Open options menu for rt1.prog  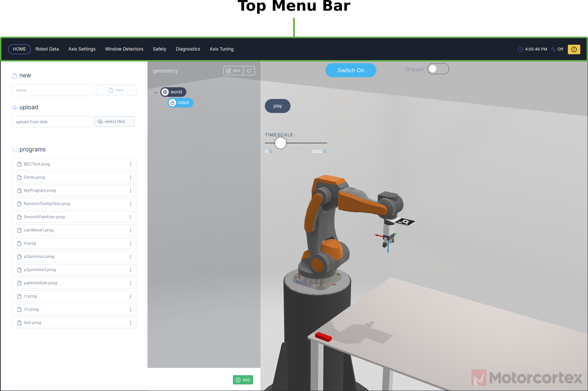131,310
